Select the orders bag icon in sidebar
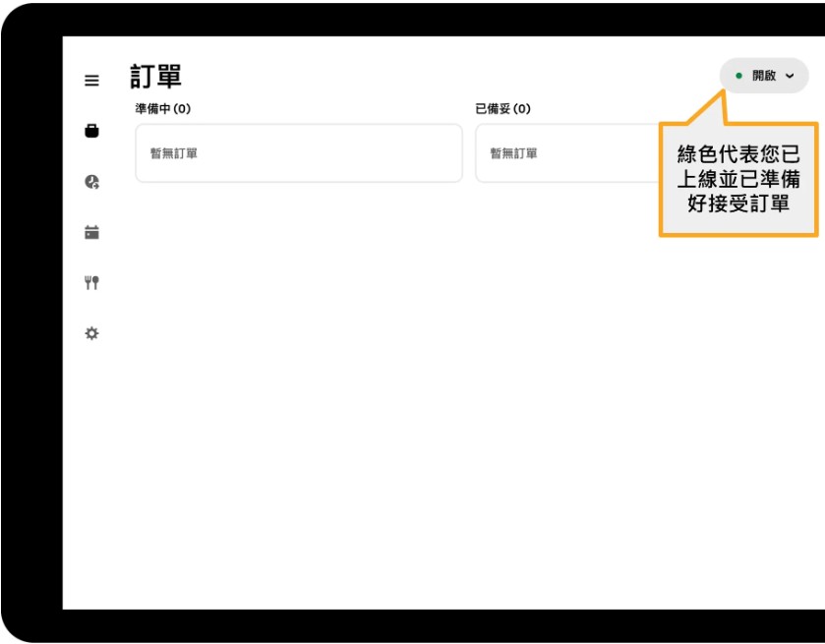The image size is (825, 644). (91, 131)
